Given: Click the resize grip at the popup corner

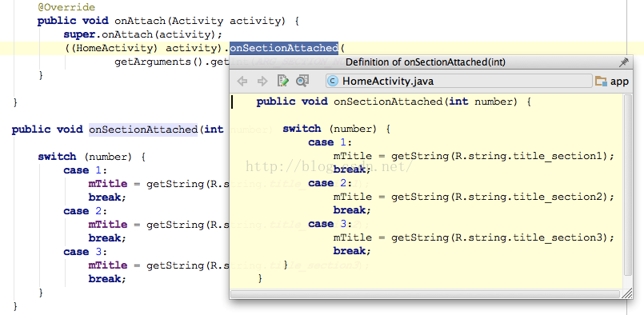Looking at the screenshot, I should (x=626, y=293).
